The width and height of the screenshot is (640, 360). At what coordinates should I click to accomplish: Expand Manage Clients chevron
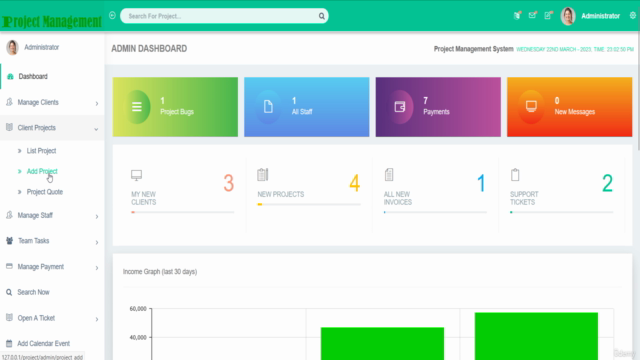(97, 104)
